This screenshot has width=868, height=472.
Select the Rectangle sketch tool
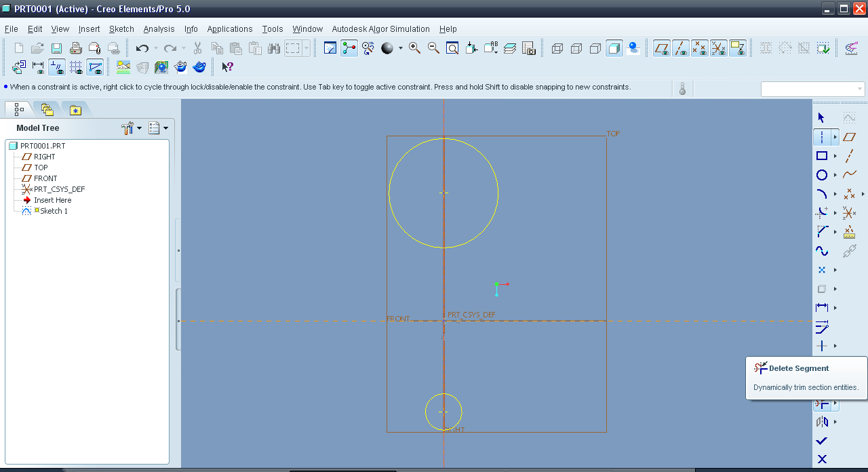821,156
